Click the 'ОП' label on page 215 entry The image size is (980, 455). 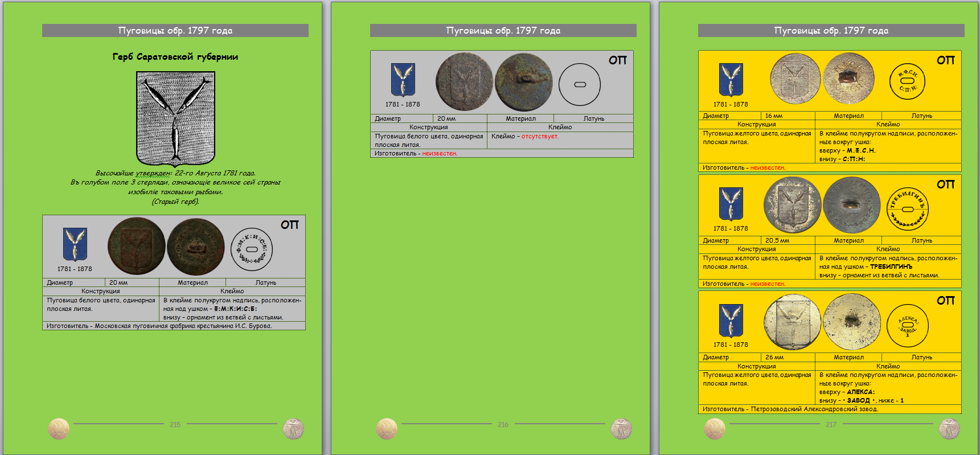(290, 225)
